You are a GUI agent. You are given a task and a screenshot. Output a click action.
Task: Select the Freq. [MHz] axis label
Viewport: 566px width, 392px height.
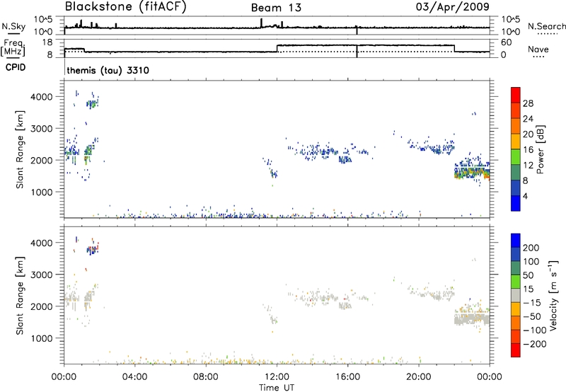coord(13,47)
